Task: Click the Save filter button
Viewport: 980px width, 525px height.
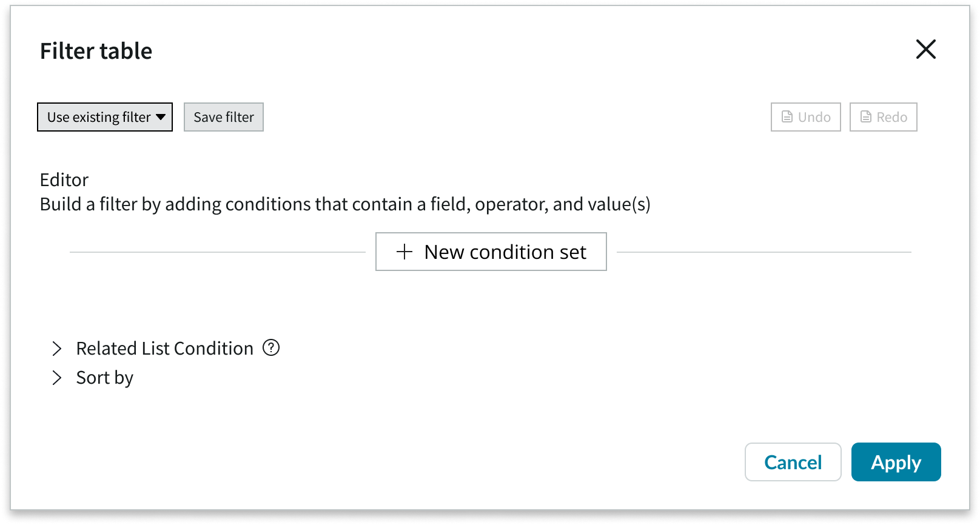Action: coord(223,117)
